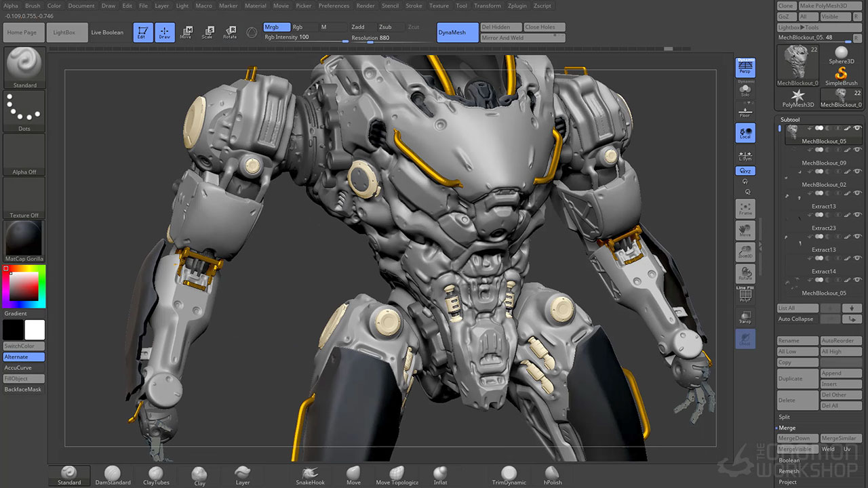The height and width of the screenshot is (488, 868).
Task: Toggle Persp perspective mode
Action: pyautogui.click(x=745, y=67)
